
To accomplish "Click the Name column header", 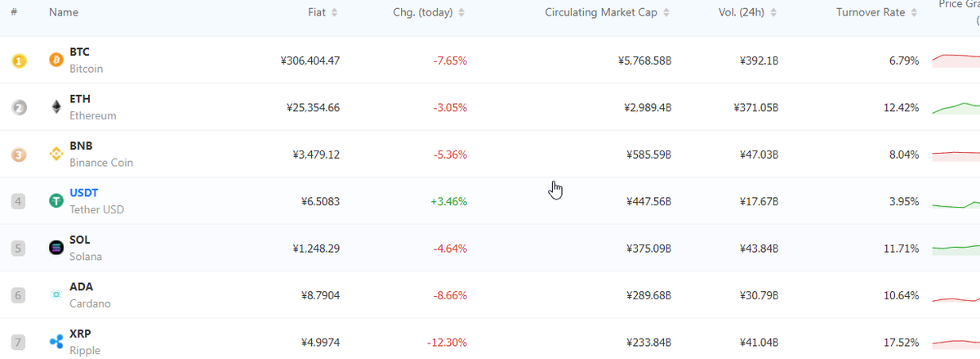I will [x=63, y=12].
